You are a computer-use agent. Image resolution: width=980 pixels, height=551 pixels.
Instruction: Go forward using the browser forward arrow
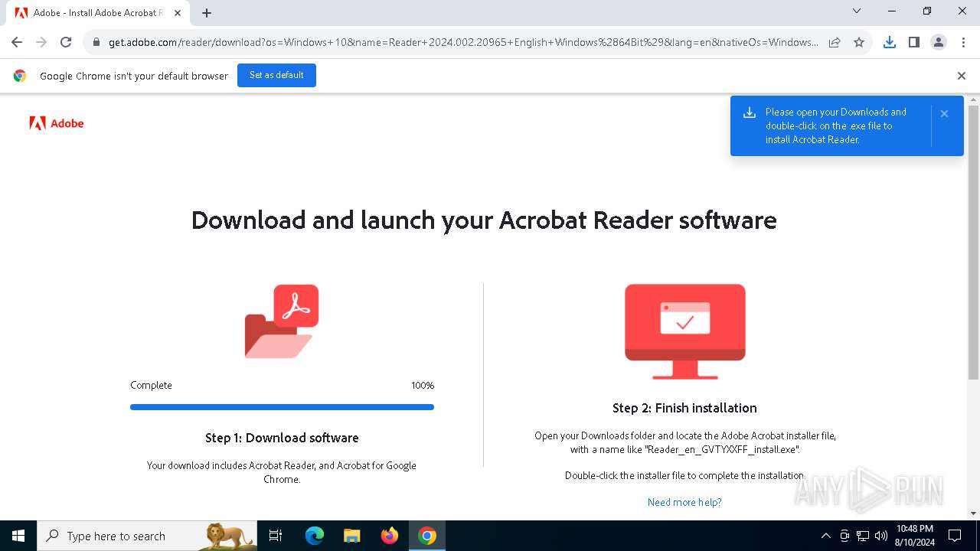[41, 42]
